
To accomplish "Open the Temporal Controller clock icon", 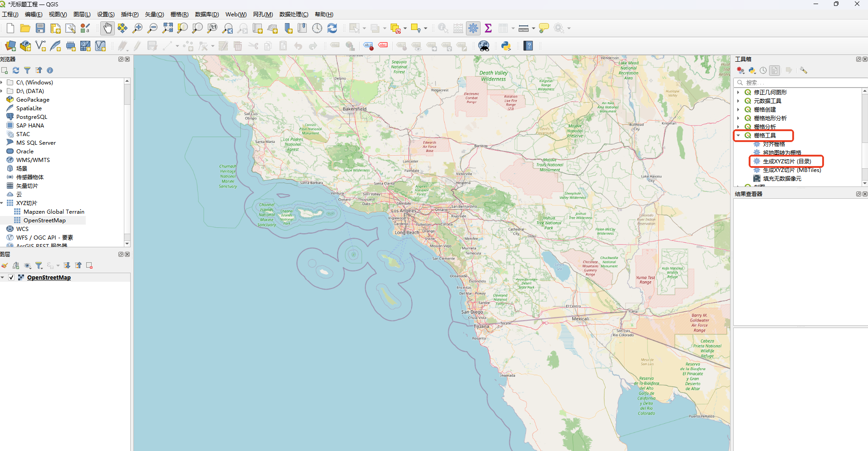I will 317,28.
